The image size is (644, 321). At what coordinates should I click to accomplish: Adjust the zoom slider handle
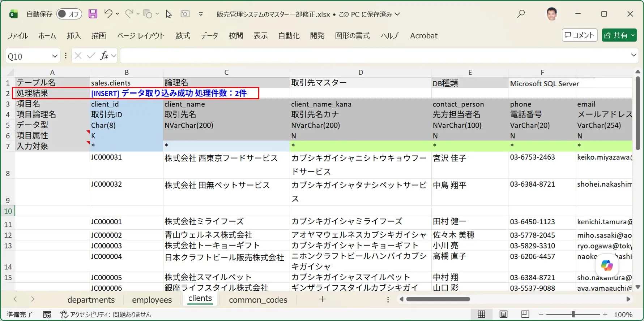(573, 315)
